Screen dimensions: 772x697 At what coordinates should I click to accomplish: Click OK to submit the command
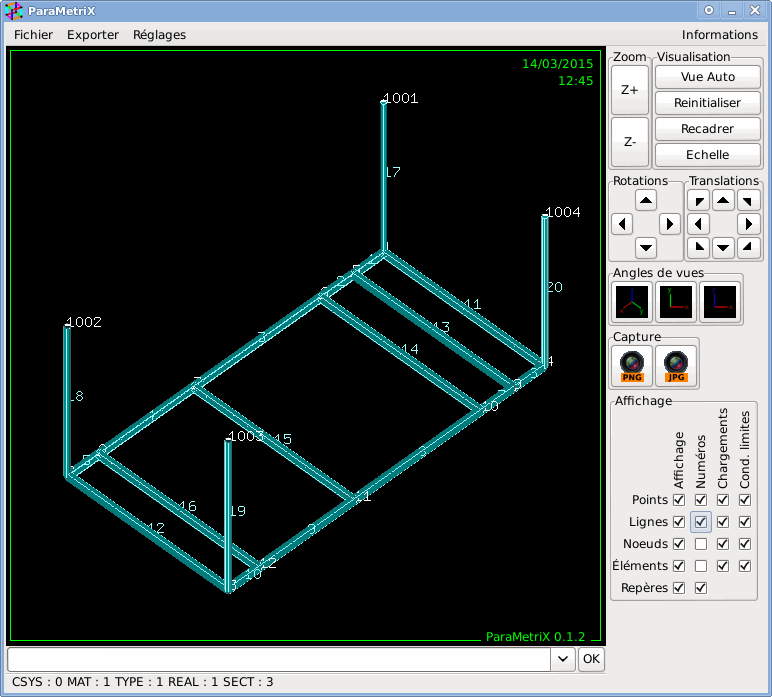[x=591, y=659]
